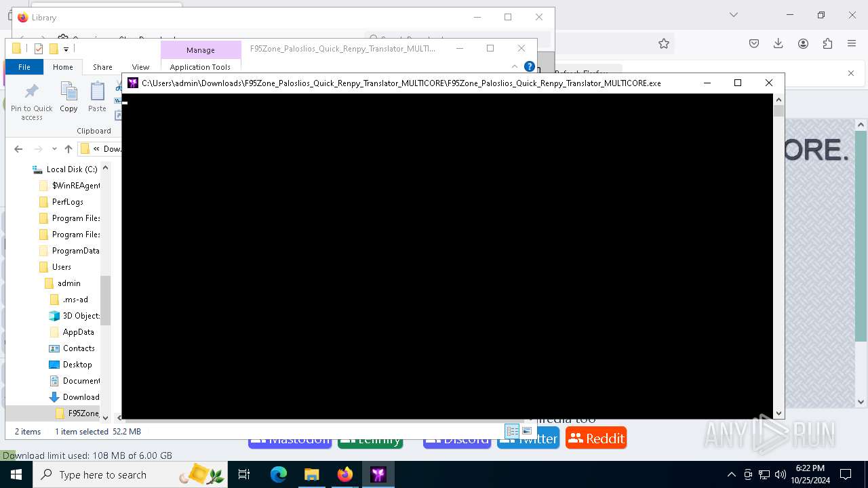Click the console window scroll up arrow

pyautogui.click(x=778, y=99)
